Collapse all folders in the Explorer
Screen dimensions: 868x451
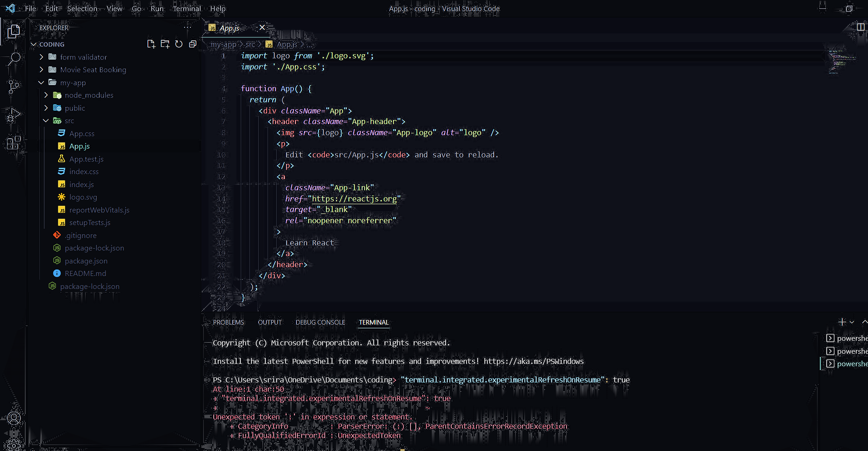(x=193, y=44)
